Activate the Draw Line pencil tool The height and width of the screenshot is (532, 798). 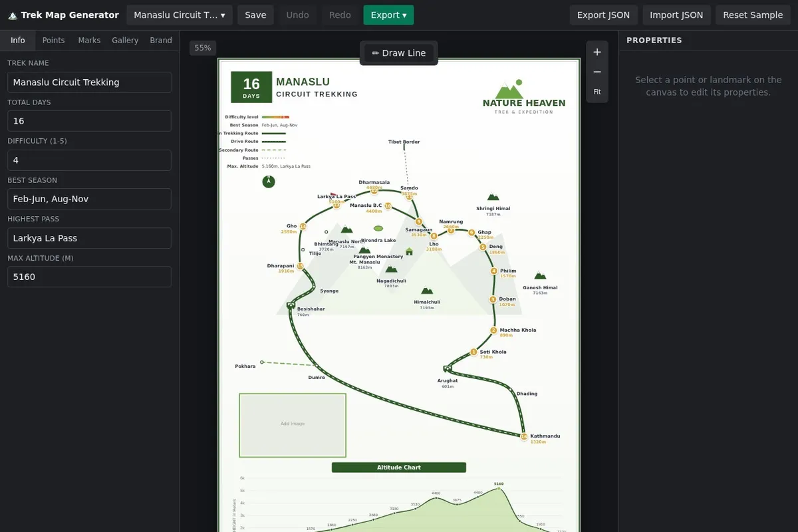399,53
